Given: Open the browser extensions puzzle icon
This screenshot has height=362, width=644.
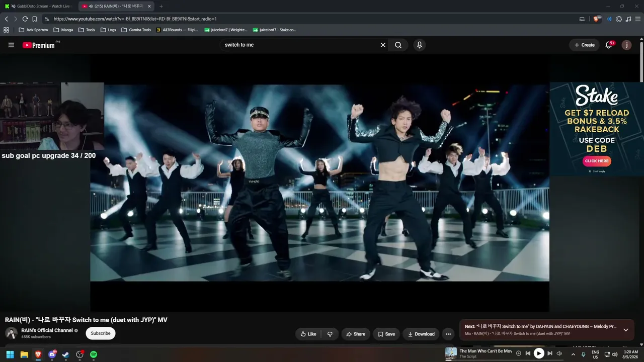Looking at the screenshot, I should (x=619, y=19).
